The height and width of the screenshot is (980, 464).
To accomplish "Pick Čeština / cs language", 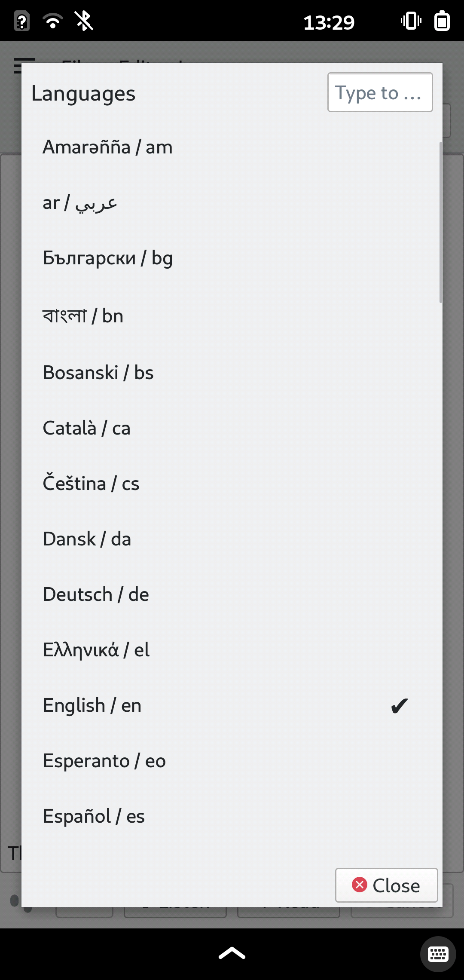I will click(x=91, y=484).
